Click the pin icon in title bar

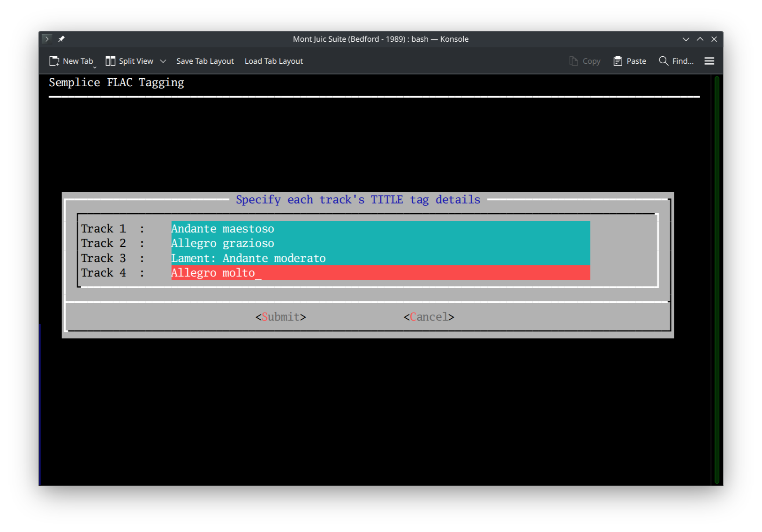[61, 39]
